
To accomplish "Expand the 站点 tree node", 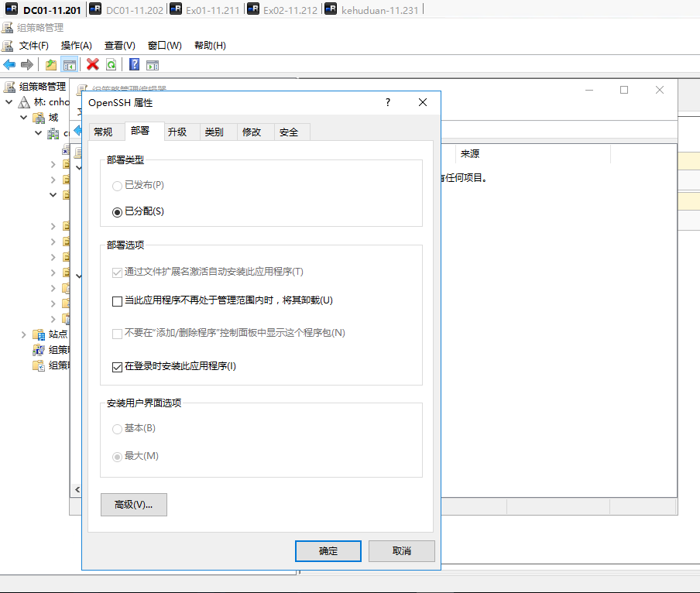I will (24, 334).
